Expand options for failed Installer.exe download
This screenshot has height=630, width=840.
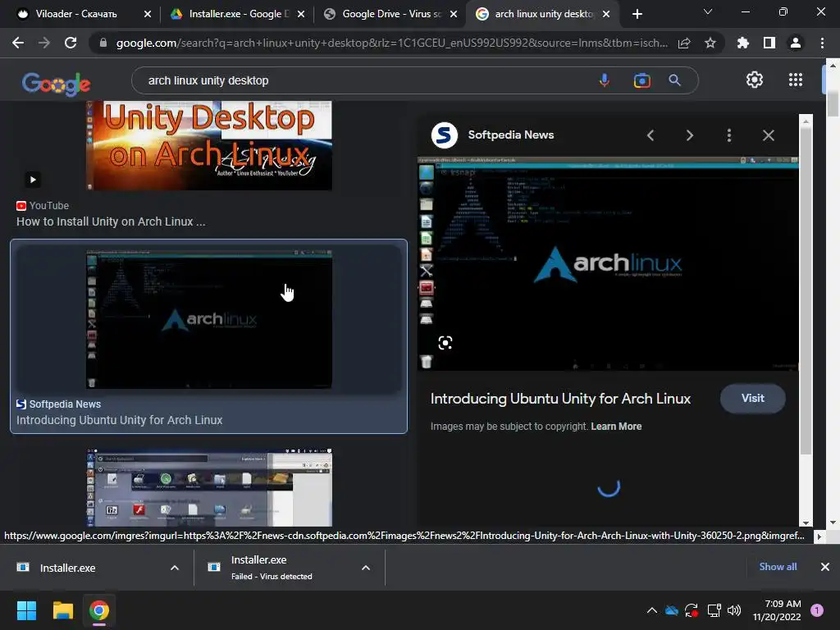point(366,568)
